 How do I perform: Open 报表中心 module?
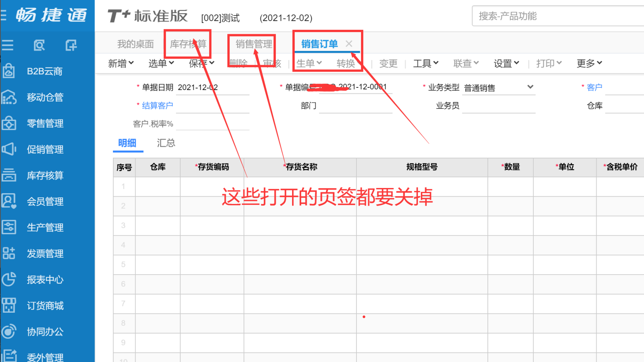[45, 280]
